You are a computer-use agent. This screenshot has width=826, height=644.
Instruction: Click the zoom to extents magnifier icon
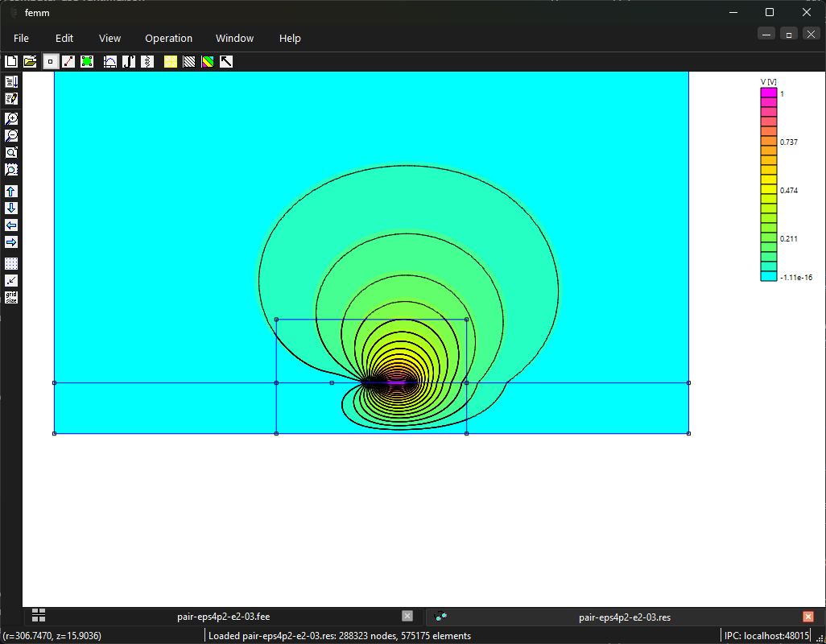click(x=11, y=152)
